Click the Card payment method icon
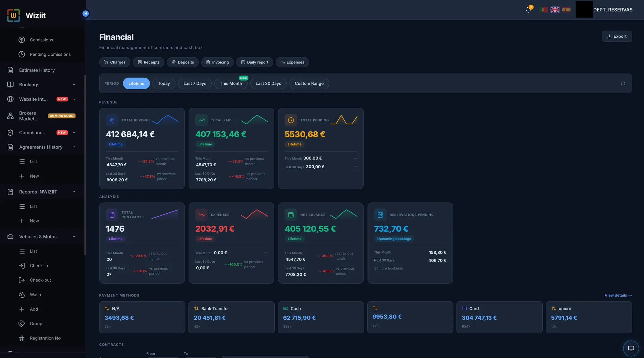This screenshot has height=358, width=644. [x=464, y=308]
